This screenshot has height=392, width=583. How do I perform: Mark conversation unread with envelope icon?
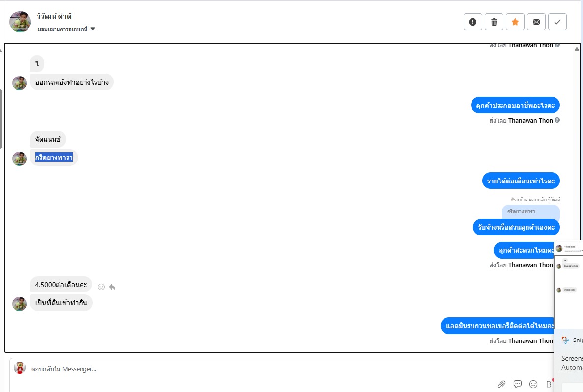[536, 22]
